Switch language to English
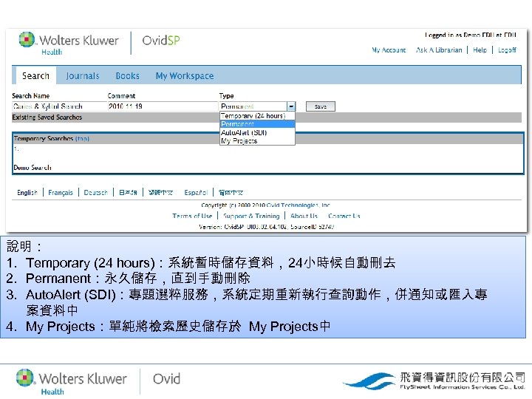 click(27, 192)
